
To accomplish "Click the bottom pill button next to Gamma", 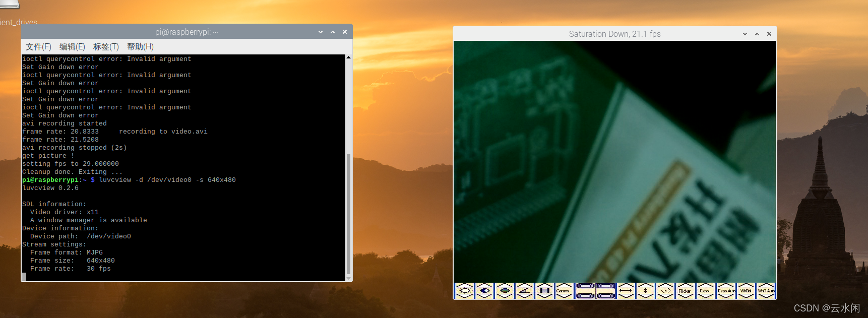I will [585, 296].
